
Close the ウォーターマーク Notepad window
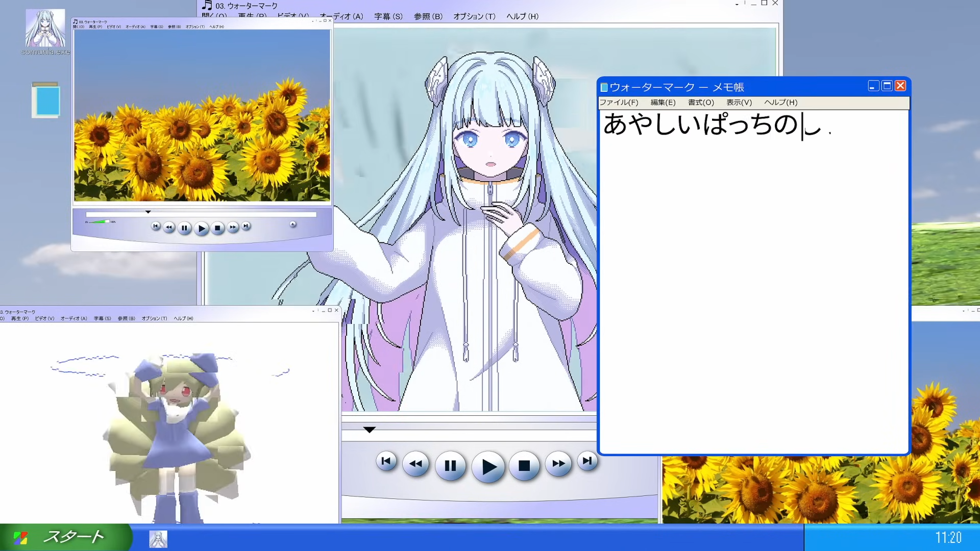tap(901, 86)
